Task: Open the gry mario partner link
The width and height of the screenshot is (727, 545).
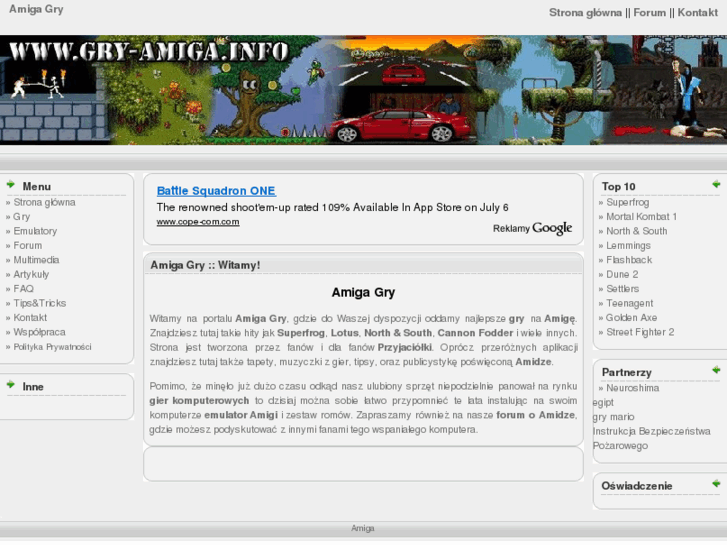Action: 613,417
